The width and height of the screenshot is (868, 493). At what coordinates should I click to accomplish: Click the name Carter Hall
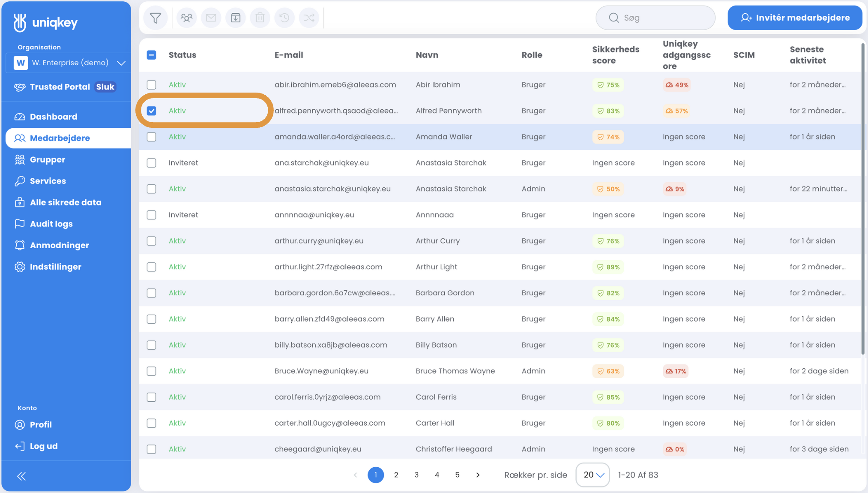(x=435, y=423)
